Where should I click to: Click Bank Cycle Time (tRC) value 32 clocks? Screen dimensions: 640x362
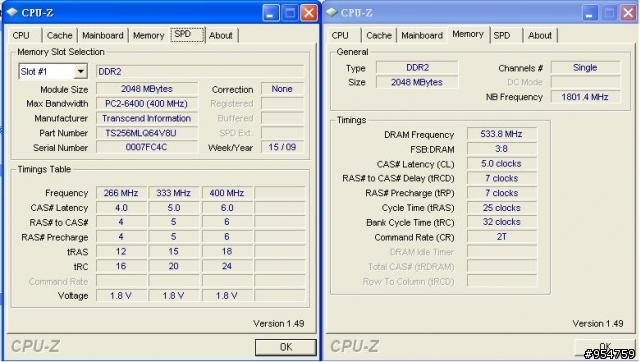click(502, 222)
